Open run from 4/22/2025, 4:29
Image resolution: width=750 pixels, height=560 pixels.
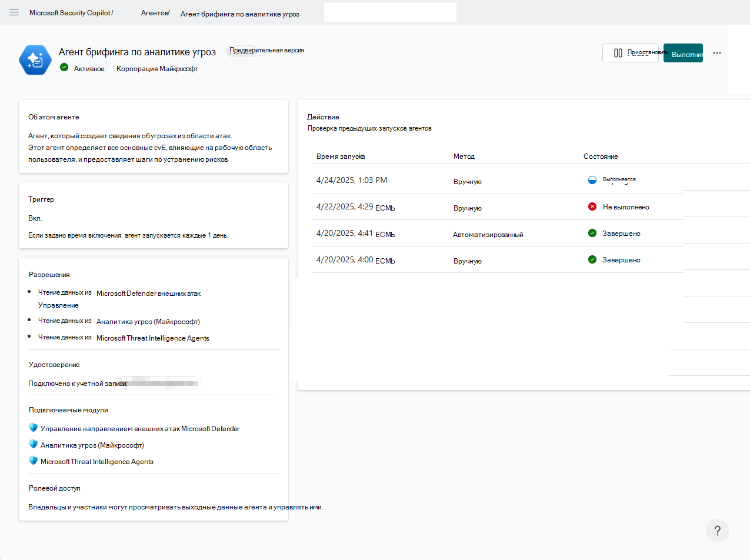point(355,206)
